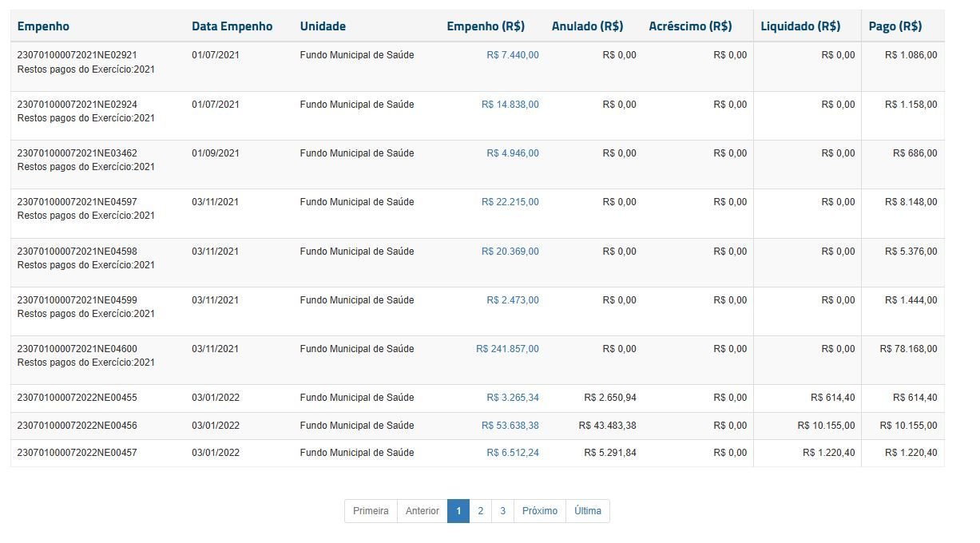
Task: Click the R$ 4.946,00 empenho value
Action: pyautogui.click(x=512, y=153)
